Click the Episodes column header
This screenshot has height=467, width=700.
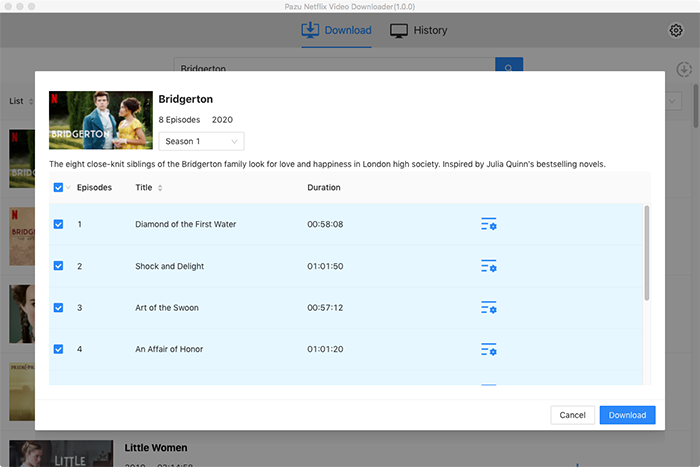tap(94, 188)
